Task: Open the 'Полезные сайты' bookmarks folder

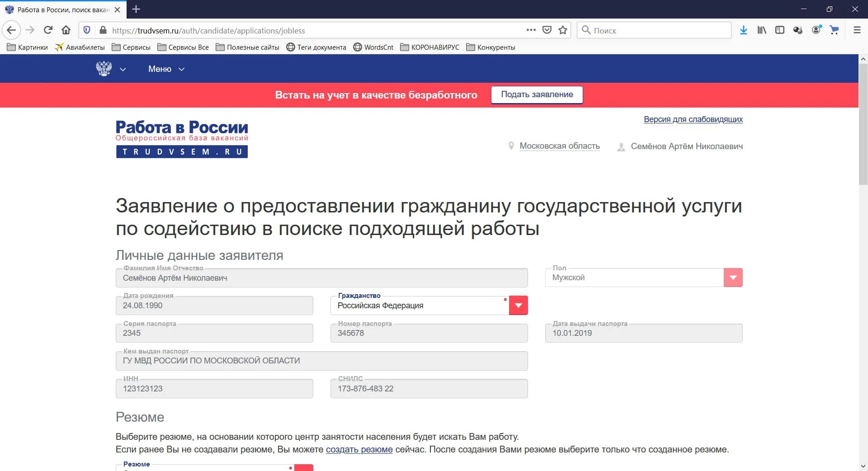Action: pyautogui.click(x=247, y=47)
